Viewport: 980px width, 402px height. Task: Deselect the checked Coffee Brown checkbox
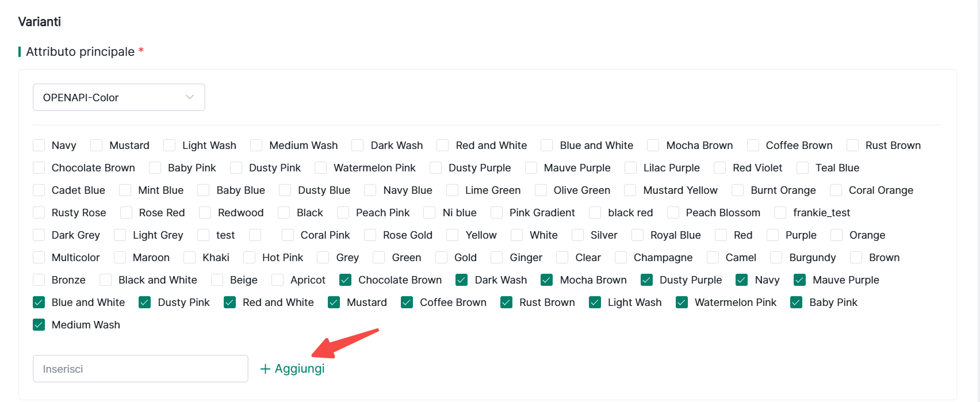(x=407, y=303)
